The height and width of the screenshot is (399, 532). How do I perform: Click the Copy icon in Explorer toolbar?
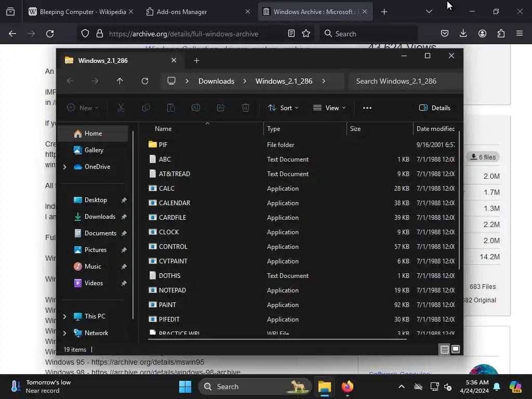point(146,108)
